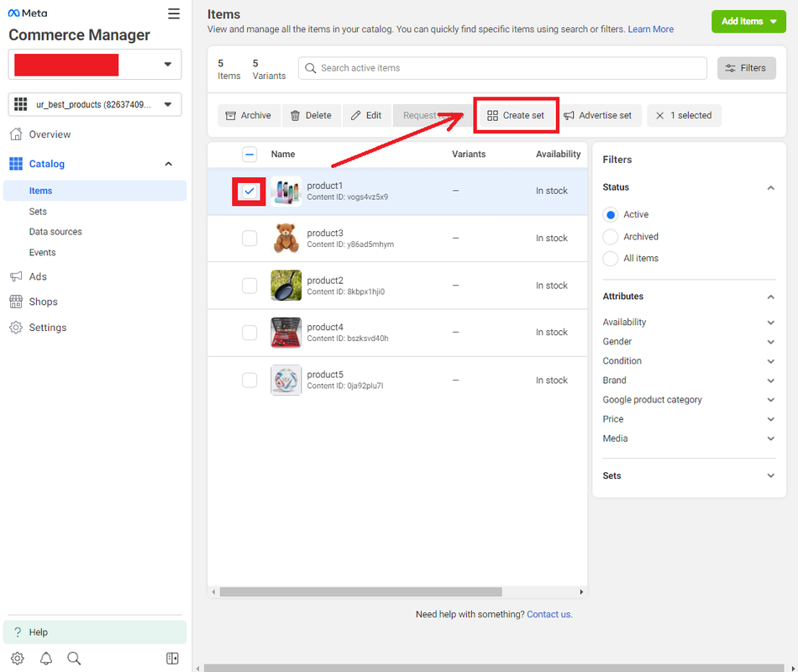
Task: Open the ur_best_products catalog dropdown
Action: [95, 104]
